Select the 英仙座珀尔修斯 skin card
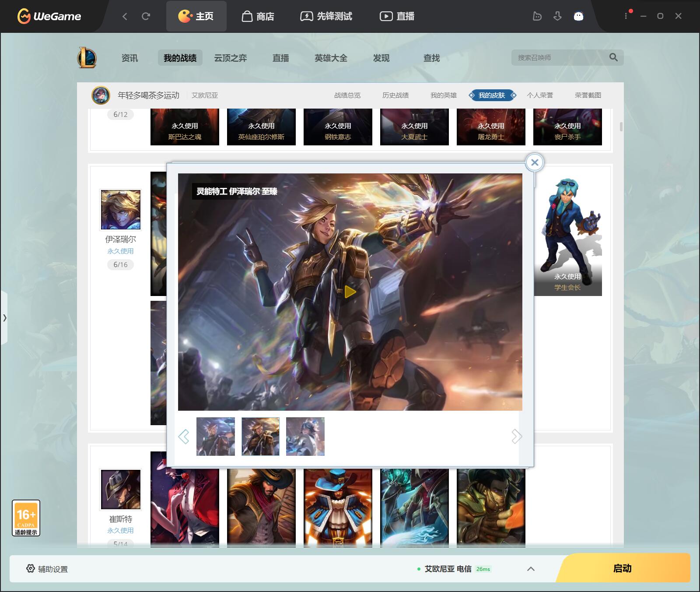Screen dimensions: 700x592 pos(261,127)
